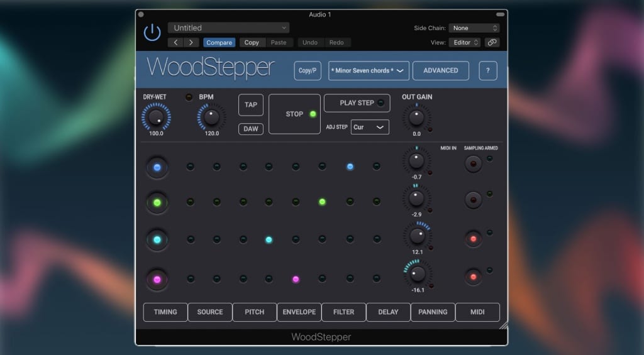Click the cyan track trigger pad
This screenshot has width=644, height=355.
[x=157, y=240]
